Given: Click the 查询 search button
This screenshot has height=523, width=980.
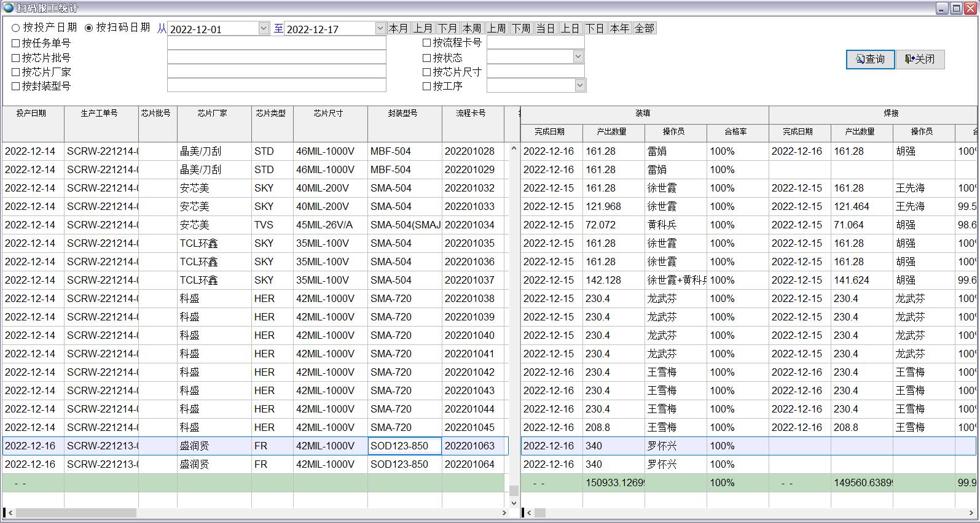Looking at the screenshot, I should (x=870, y=60).
